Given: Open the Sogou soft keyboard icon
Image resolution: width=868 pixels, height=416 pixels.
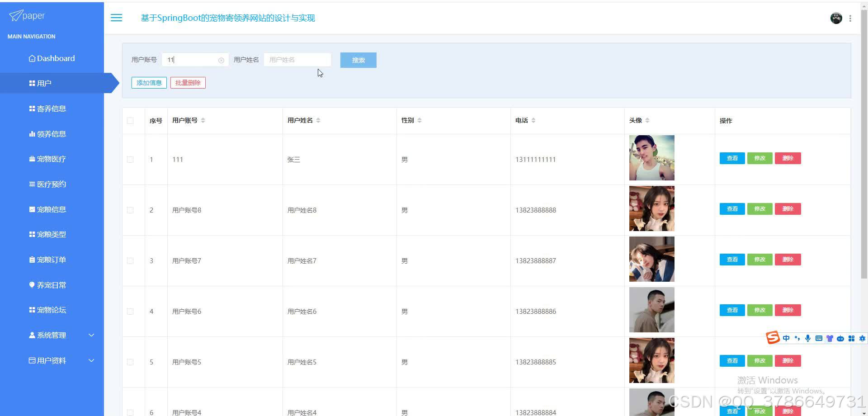Looking at the screenshot, I should pyautogui.click(x=819, y=338).
